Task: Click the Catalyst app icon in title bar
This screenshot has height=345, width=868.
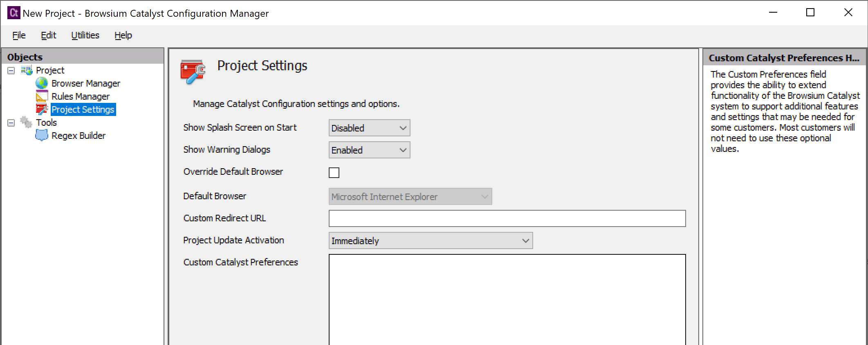Action: pyautogui.click(x=13, y=13)
